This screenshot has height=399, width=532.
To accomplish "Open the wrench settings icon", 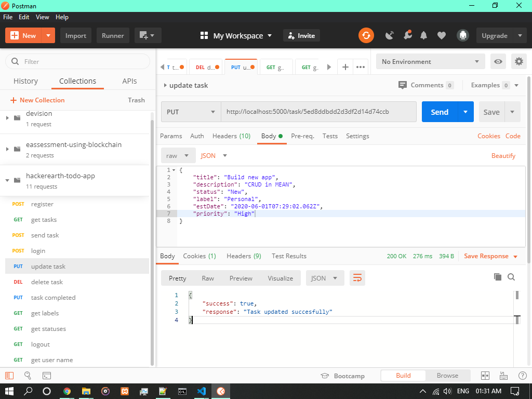I will point(407,35).
